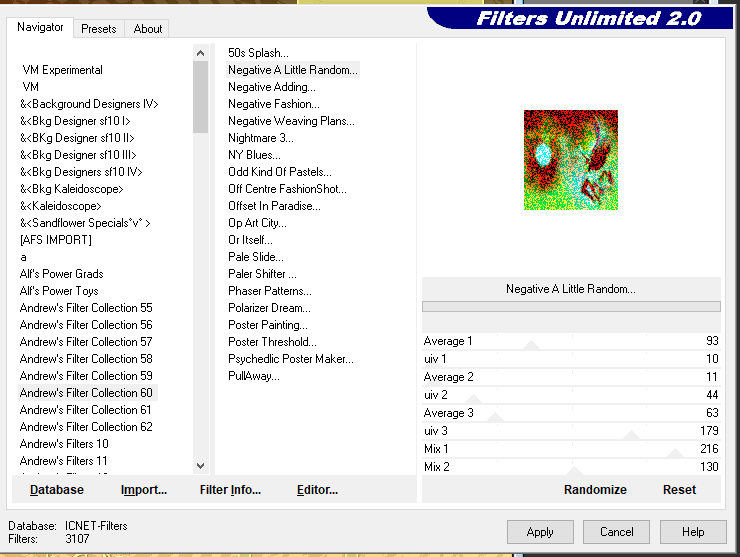Switch to the Presets tab

[99, 29]
